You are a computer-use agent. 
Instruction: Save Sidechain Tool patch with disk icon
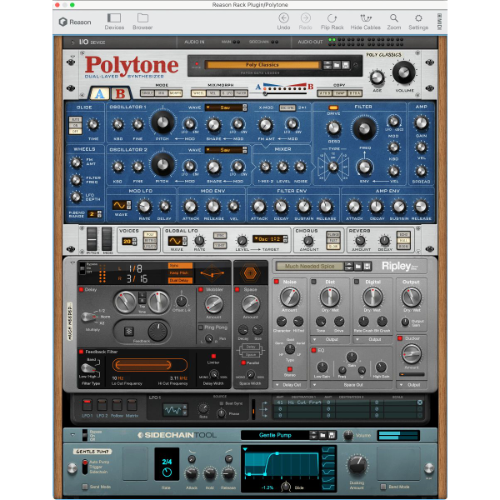coord(332,435)
